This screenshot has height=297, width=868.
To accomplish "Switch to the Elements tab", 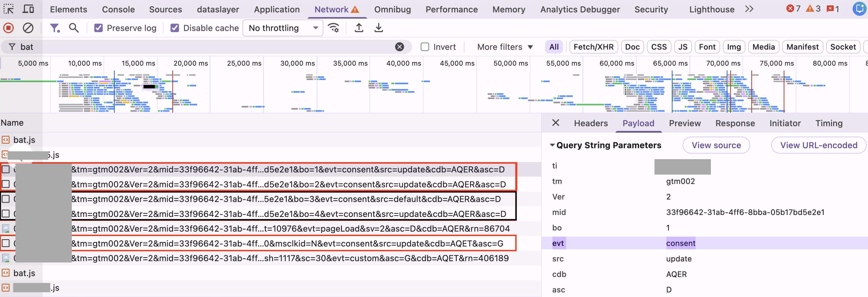I will tap(68, 9).
